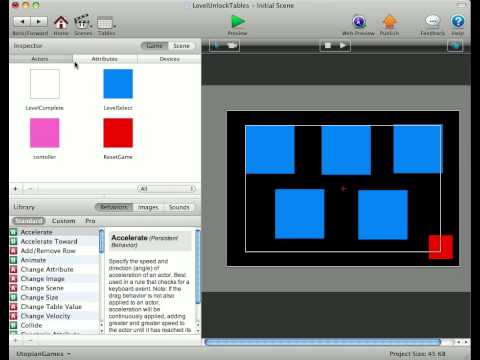The image size is (480, 360).
Task: Click the Project Size 43 KB status text
Action: [417, 354]
